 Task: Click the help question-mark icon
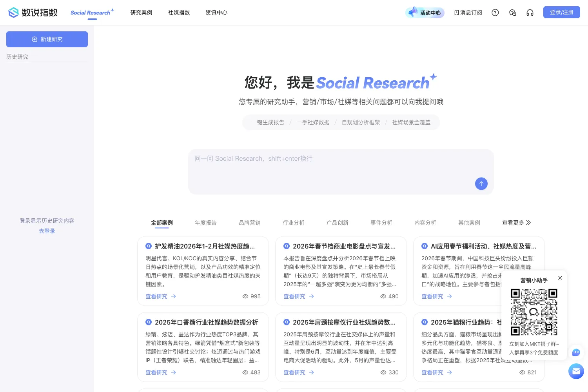click(495, 13)
